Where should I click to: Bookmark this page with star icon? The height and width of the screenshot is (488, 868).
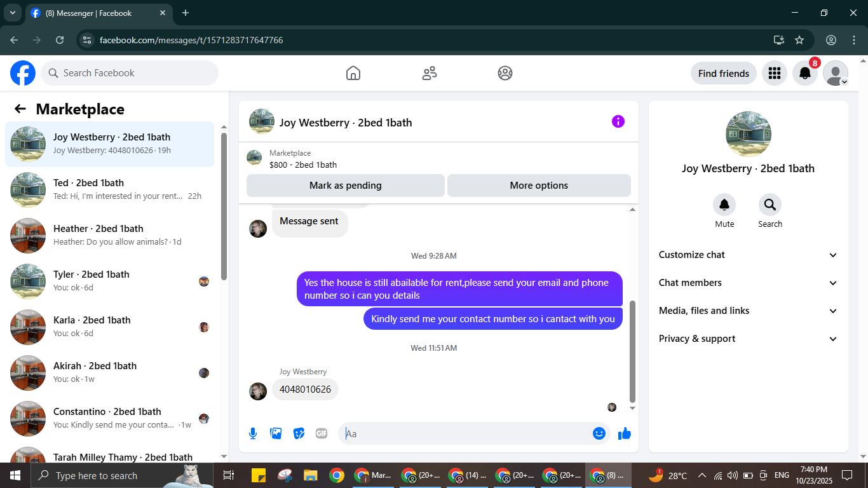click(799, 40)
